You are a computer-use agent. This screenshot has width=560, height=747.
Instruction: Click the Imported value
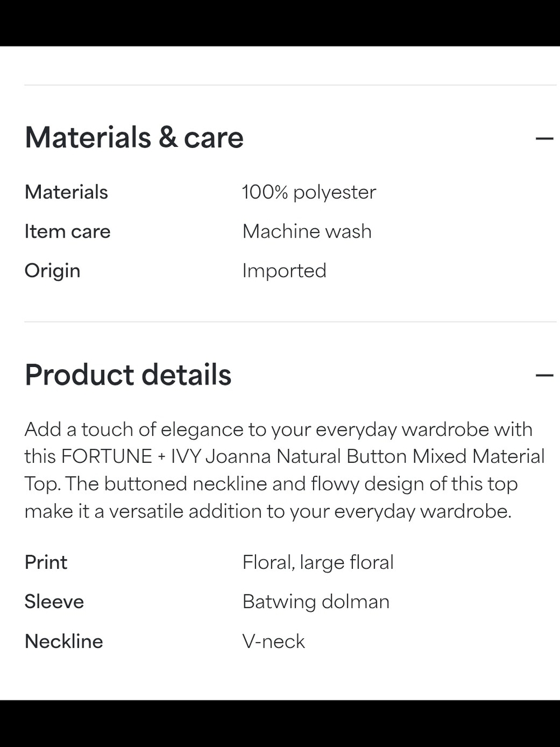[284, 271]
